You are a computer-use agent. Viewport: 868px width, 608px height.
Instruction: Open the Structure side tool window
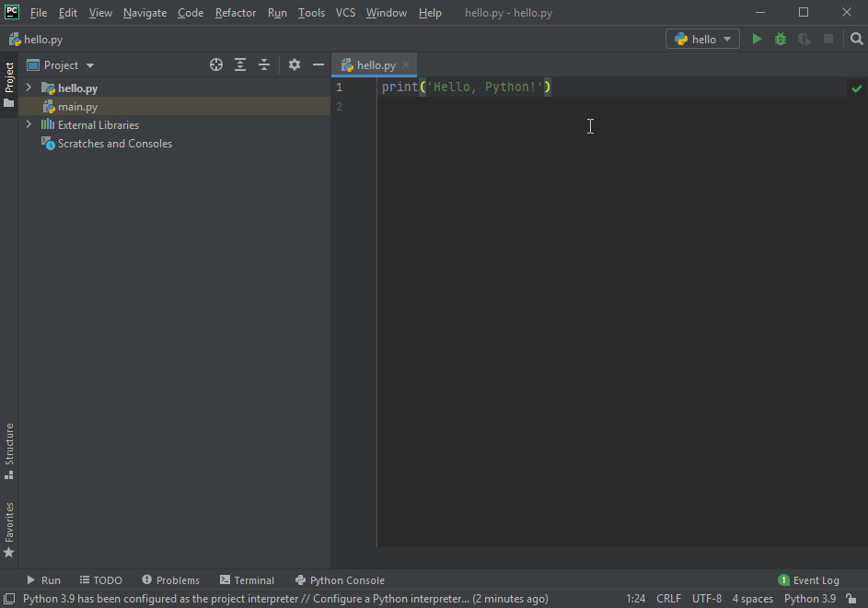coord(9,451)
